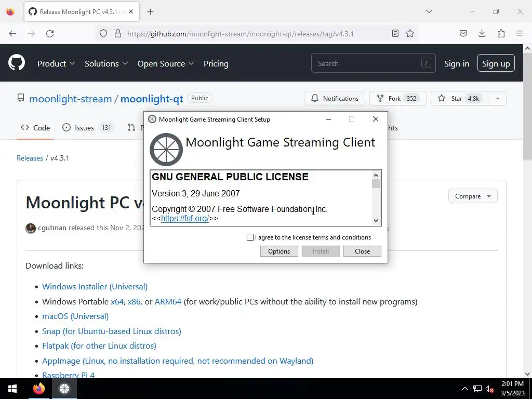
Task: Click the Firefox taskbar icon
Action: coord(38,389)
